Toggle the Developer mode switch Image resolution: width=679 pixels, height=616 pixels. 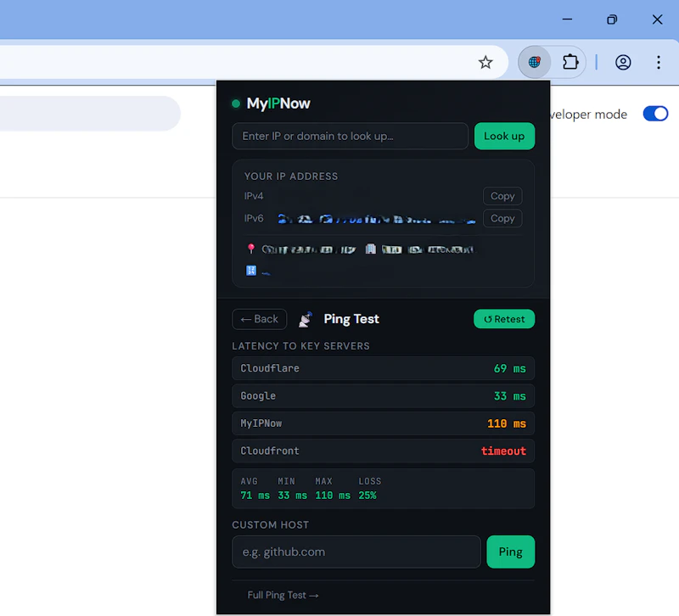655,114
